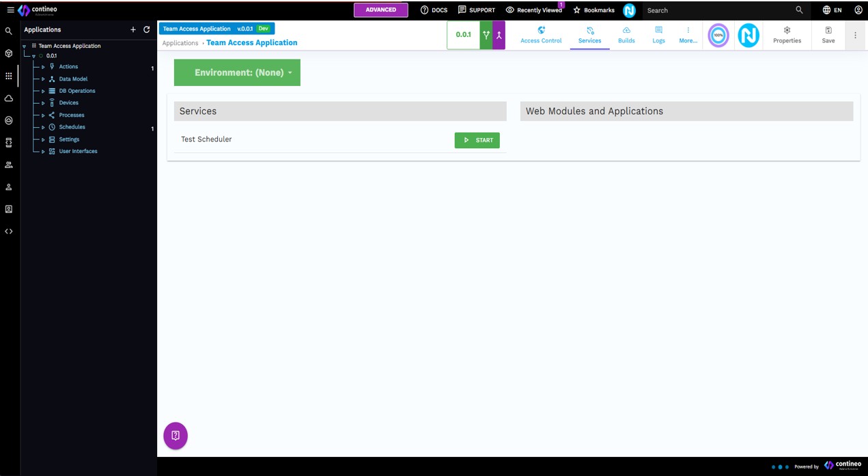This screenshot has height=476, width=868.
Task: Switch to the Builds tab
Action: click(626, 35)
